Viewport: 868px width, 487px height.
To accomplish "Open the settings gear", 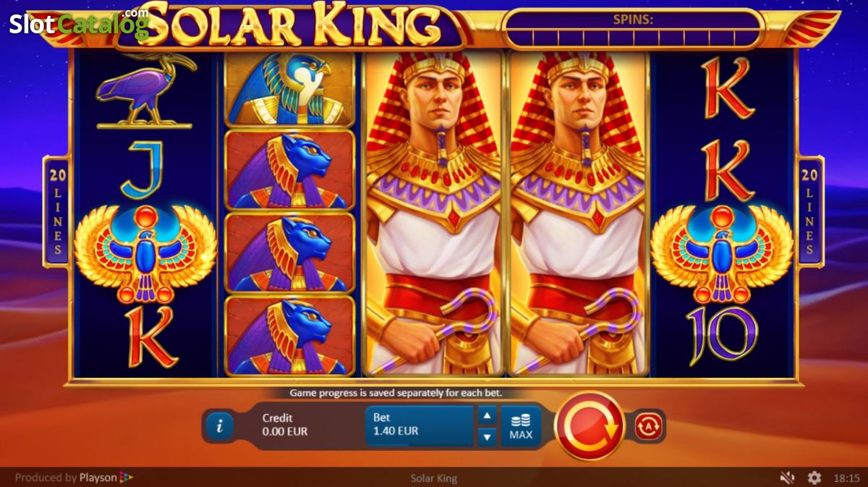I will tap(814, 478).
